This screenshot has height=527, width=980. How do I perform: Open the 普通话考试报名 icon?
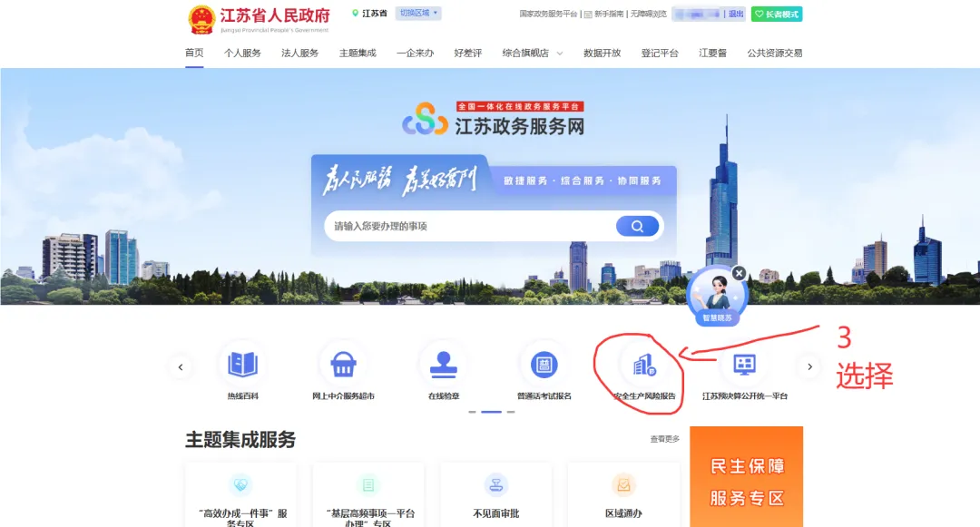[544, 365]
